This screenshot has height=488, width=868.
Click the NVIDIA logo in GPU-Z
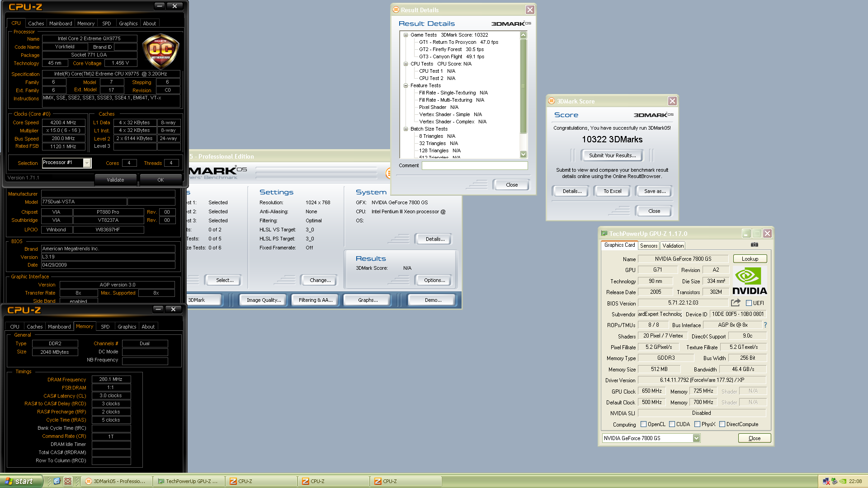[x=749, y=282]
